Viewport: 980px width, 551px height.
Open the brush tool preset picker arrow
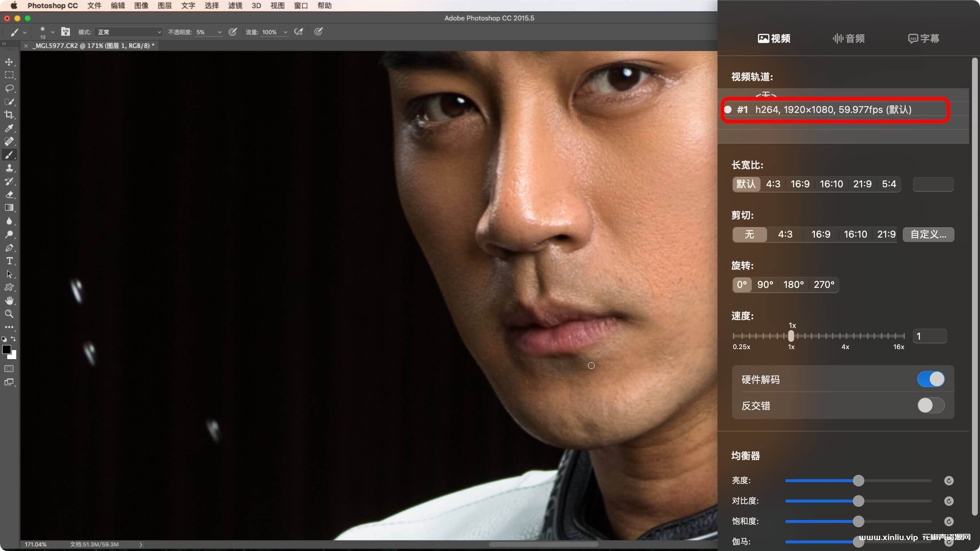25,32
